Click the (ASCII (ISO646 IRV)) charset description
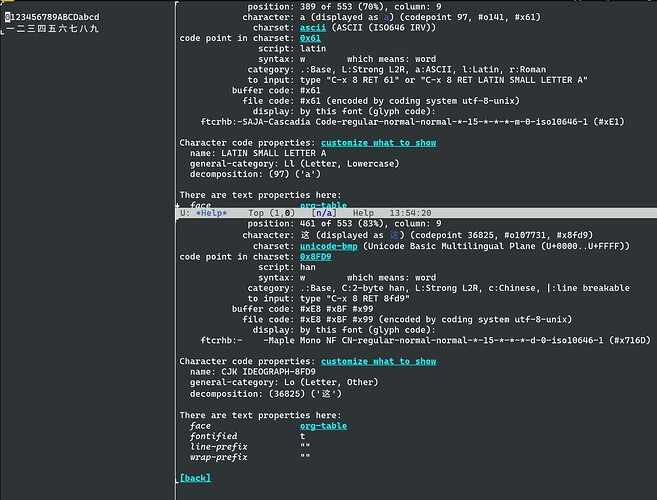 [383, 28]
